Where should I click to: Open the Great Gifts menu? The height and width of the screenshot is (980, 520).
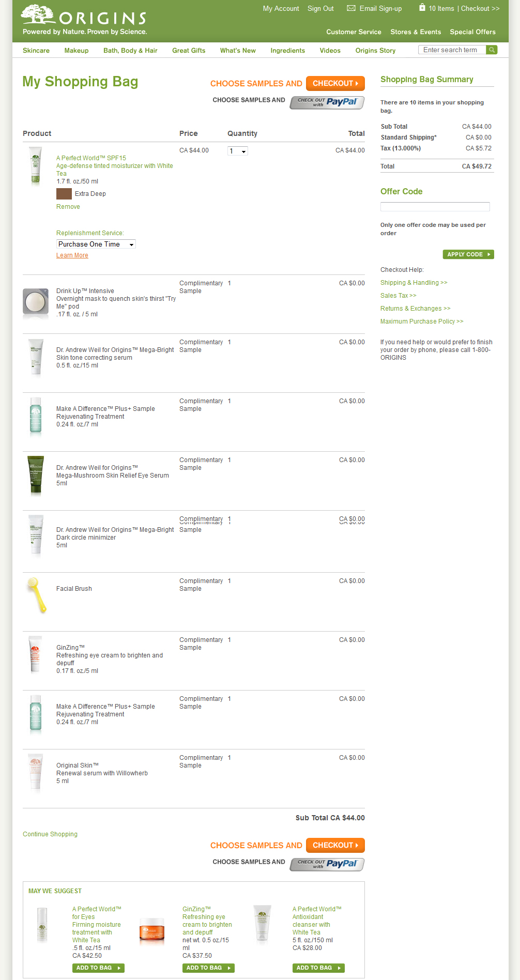coord(189,51)
